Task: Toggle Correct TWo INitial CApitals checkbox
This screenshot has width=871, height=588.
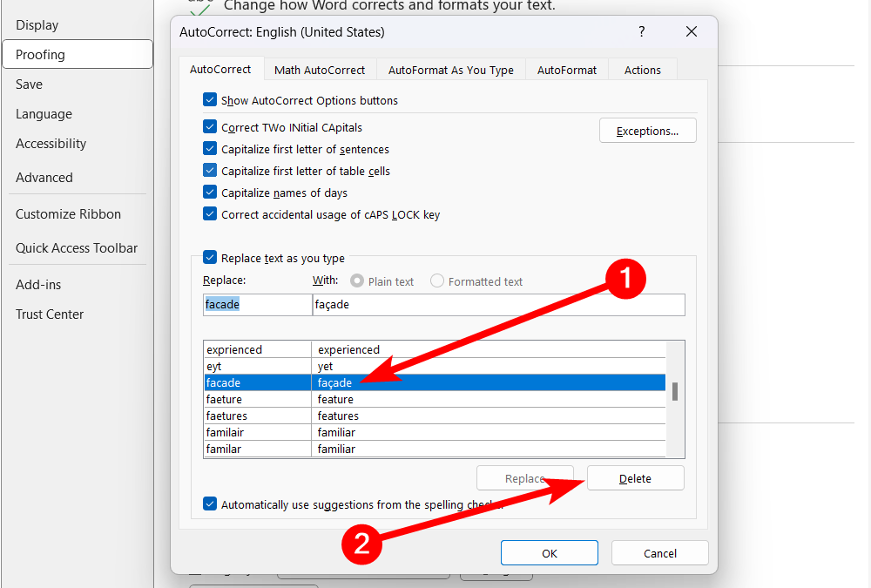Action: coord(210,127)
